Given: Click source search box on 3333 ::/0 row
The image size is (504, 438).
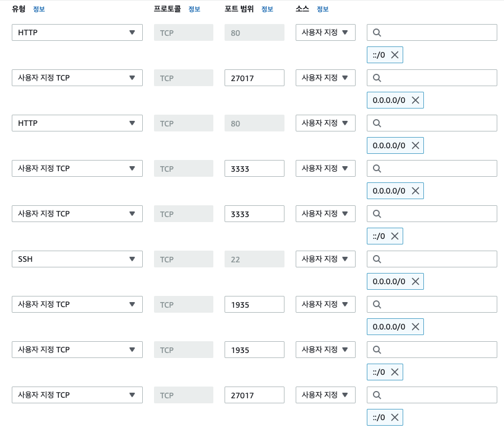Looking at the screenshot, I should tap(432, 214).
